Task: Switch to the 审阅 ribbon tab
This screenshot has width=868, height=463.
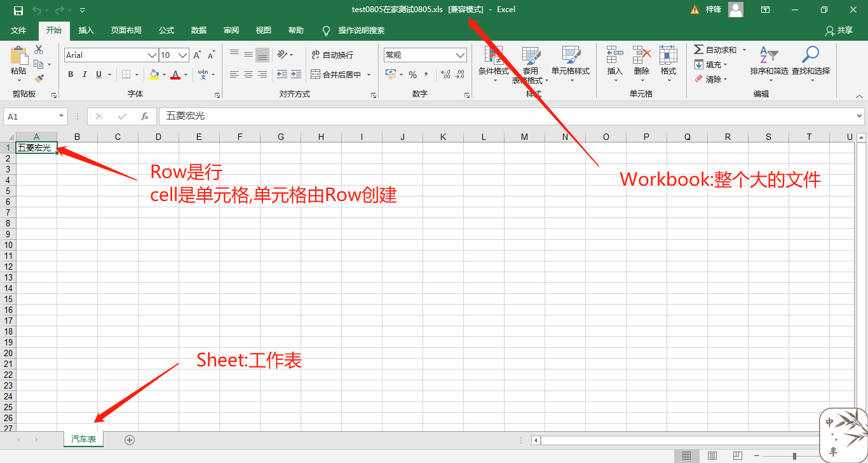Action: tap(231, 31)
